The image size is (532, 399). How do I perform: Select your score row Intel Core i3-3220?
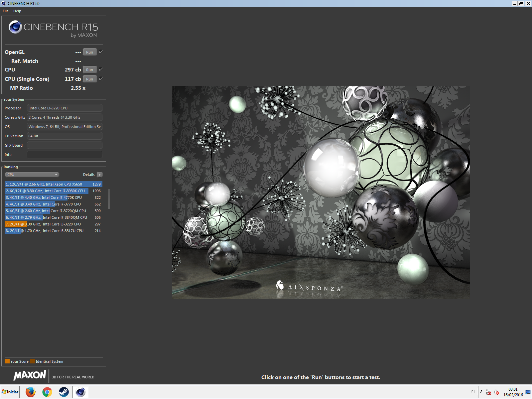coord(54,224)
